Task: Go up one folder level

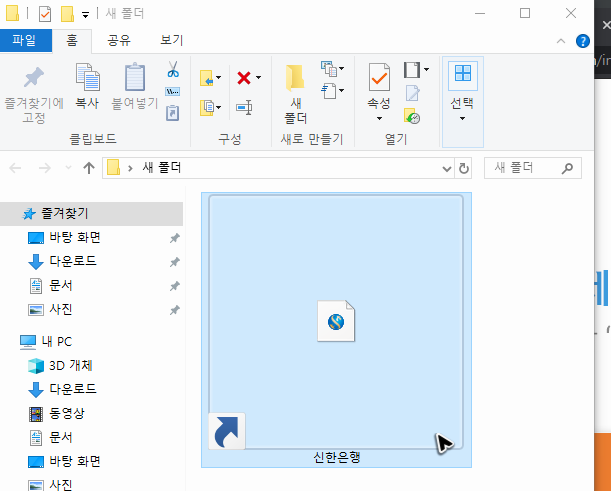Action: pyautogui.click(x=89, y=168)
